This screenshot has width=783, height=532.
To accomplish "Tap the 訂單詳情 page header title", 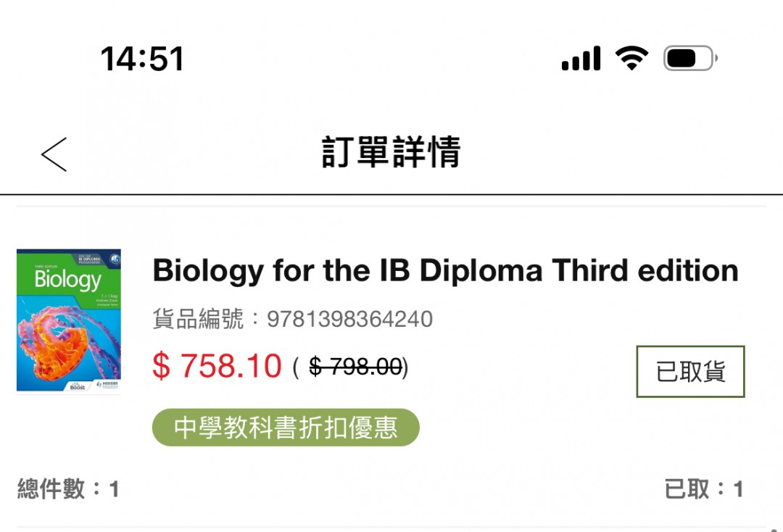I will 391,153.
